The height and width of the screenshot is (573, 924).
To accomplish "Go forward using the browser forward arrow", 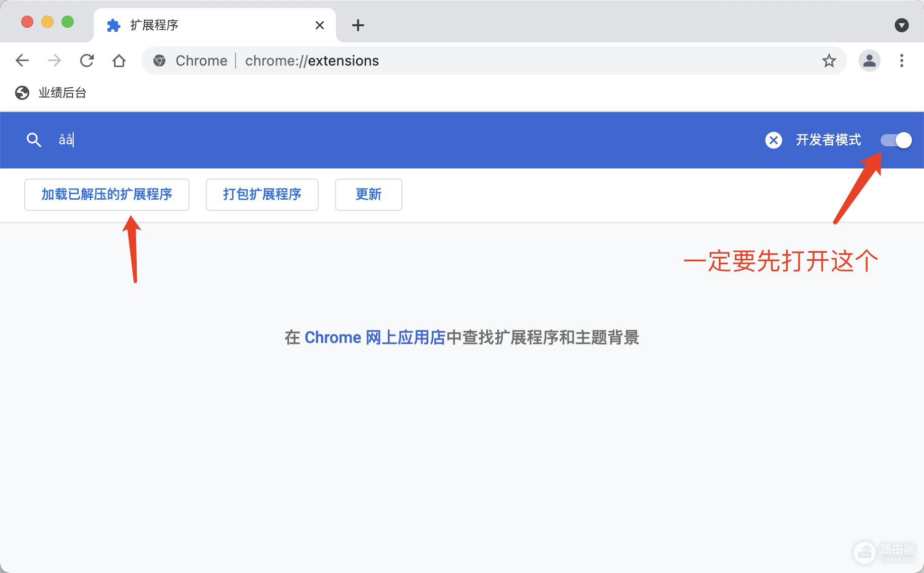I will (54, 61).
